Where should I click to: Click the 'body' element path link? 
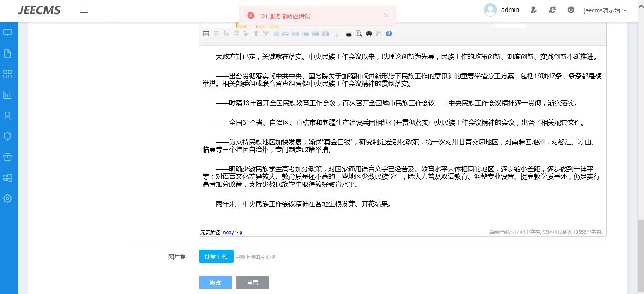coord(228,233)
